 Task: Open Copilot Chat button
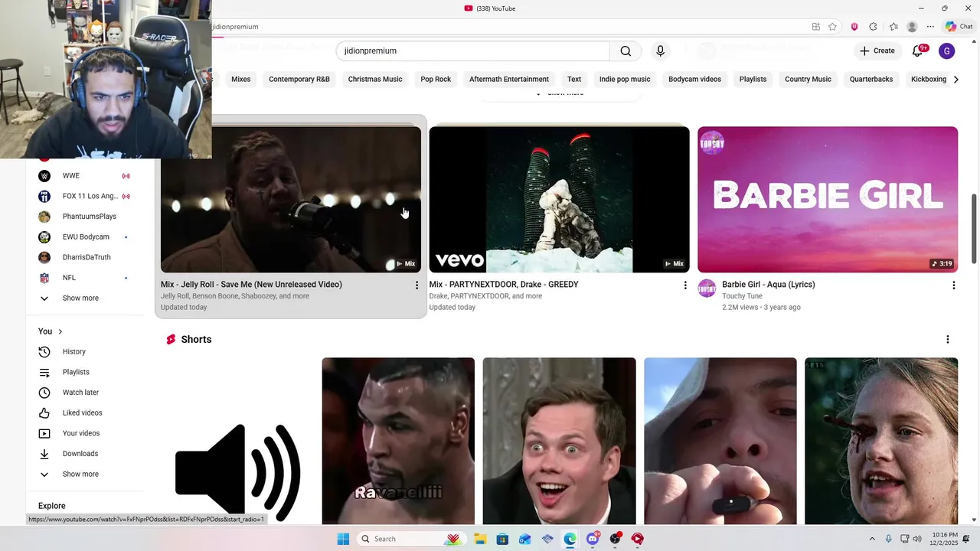958,27
